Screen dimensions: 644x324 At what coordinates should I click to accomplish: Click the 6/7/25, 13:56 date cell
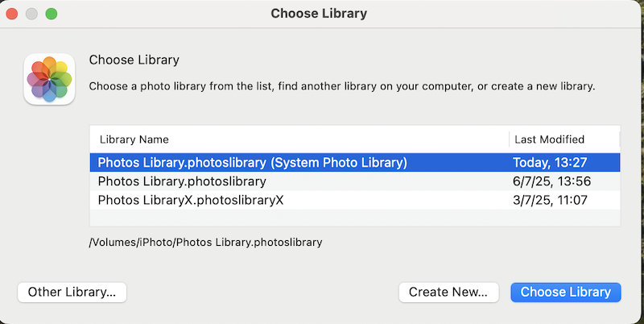coord(551,181)
